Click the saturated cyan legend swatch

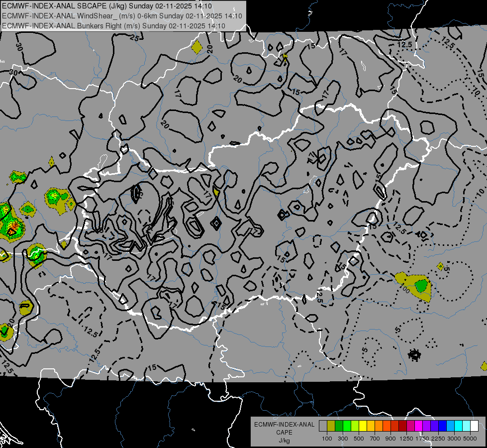tap(459, 426)
